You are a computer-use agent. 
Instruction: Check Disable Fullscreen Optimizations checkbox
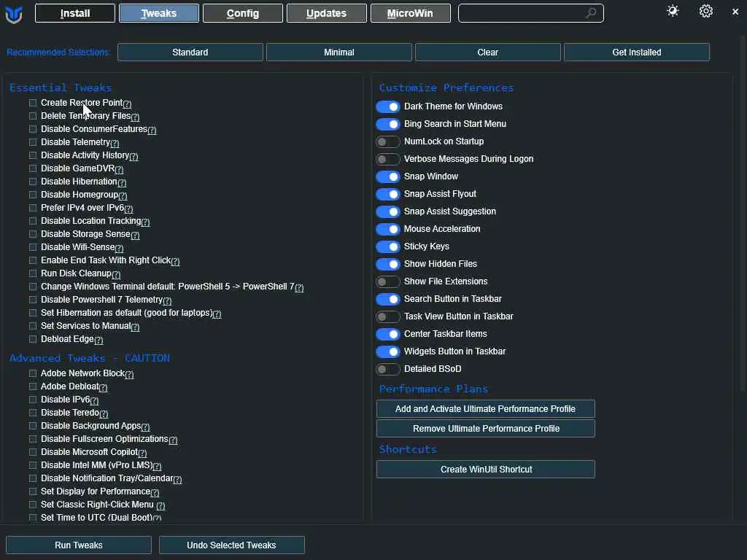(x=33, y=439)
